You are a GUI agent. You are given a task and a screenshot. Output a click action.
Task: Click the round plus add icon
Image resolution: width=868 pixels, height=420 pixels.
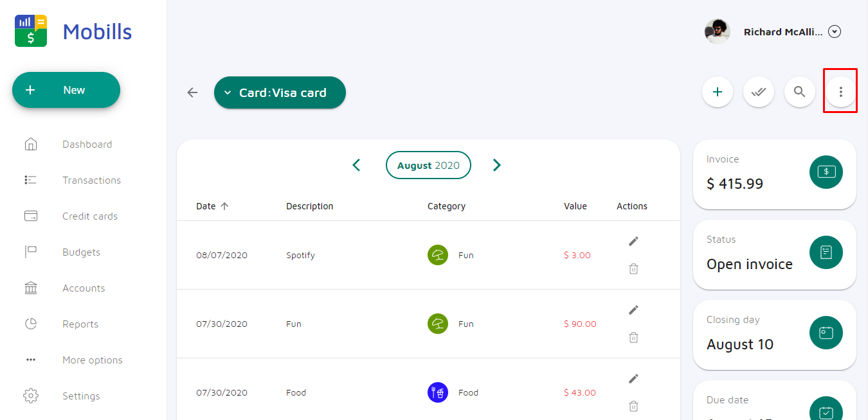[x=718, y=92]
